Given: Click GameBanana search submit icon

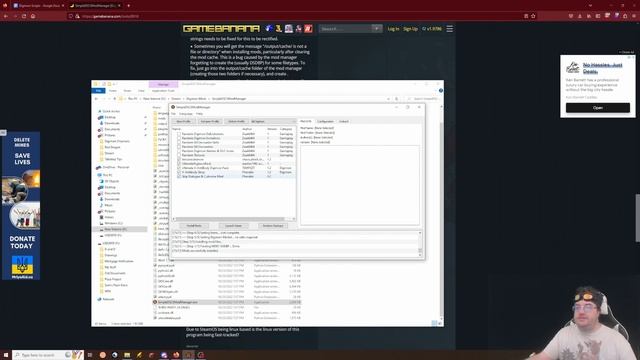Looking at the screenshot, I should click(377, 29).
